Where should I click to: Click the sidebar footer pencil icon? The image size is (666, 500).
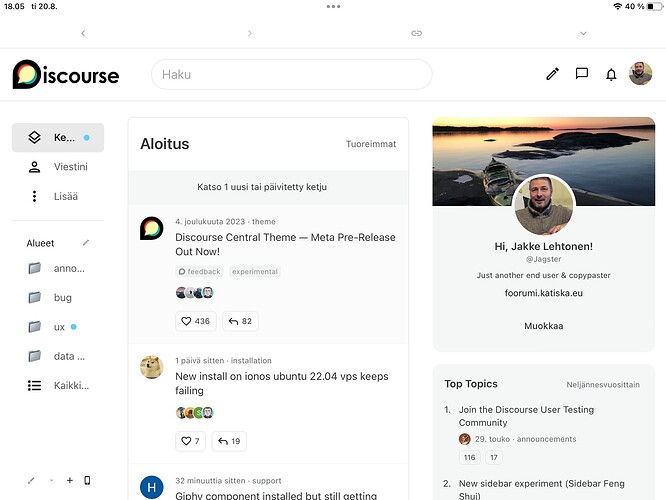(x=31, y=480)
